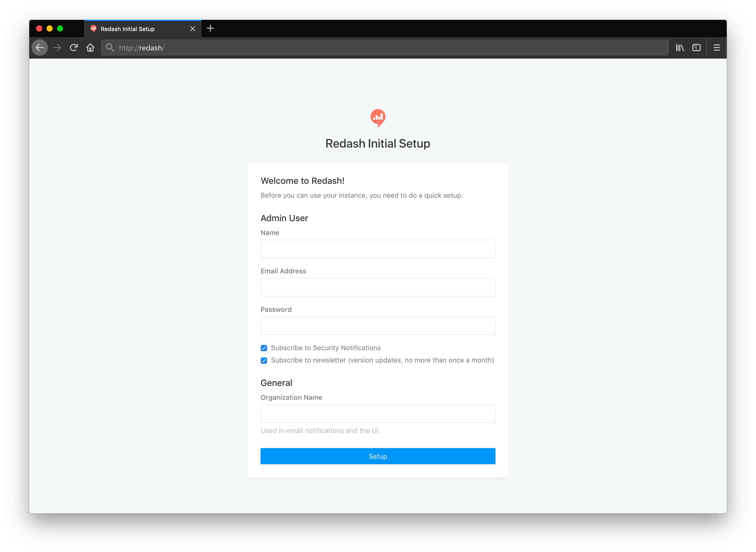This screenshot has width=756, height=552.
Task: Open the Firefox hamburger menu
Action: click(717, 48)
